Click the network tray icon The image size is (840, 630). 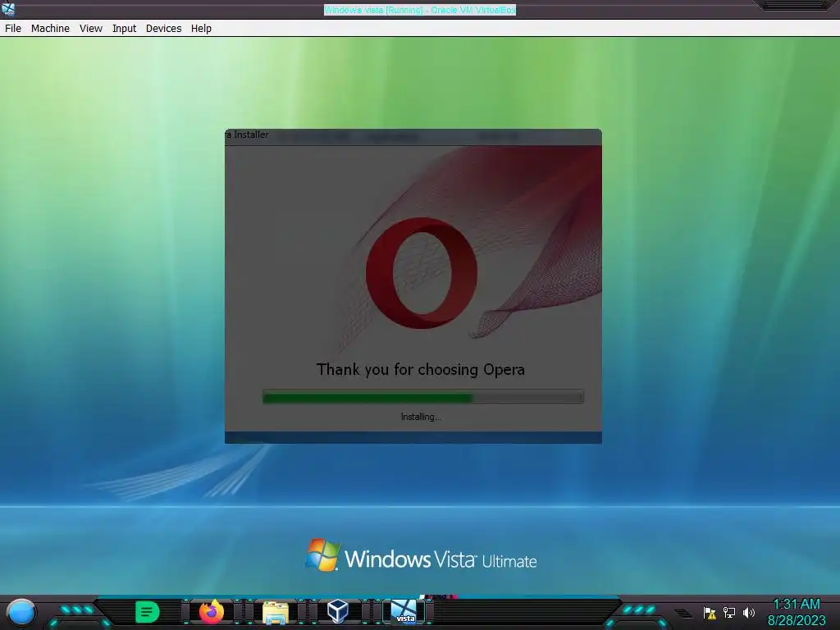(x=729, y=612)
